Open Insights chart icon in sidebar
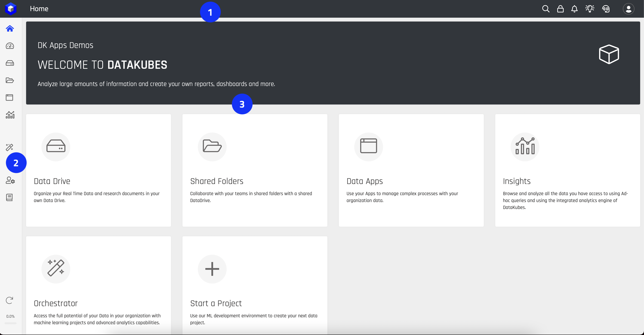 (x=10, y=115)
